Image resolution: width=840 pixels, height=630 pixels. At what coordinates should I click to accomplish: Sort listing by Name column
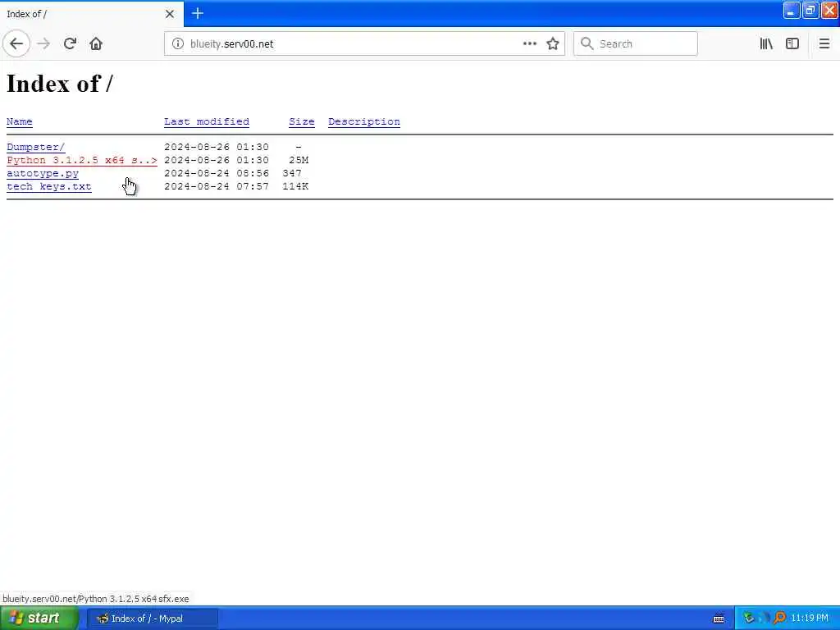20,121
